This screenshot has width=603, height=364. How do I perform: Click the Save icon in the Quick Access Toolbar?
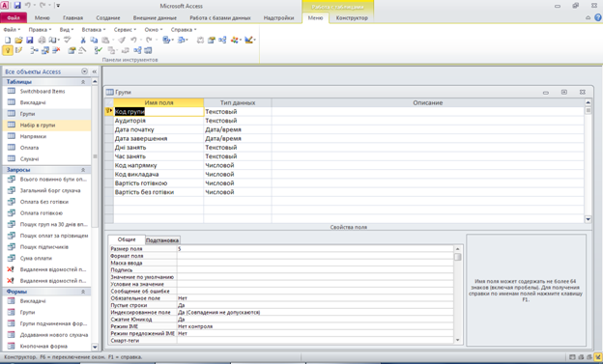click(x=17, y=6)
